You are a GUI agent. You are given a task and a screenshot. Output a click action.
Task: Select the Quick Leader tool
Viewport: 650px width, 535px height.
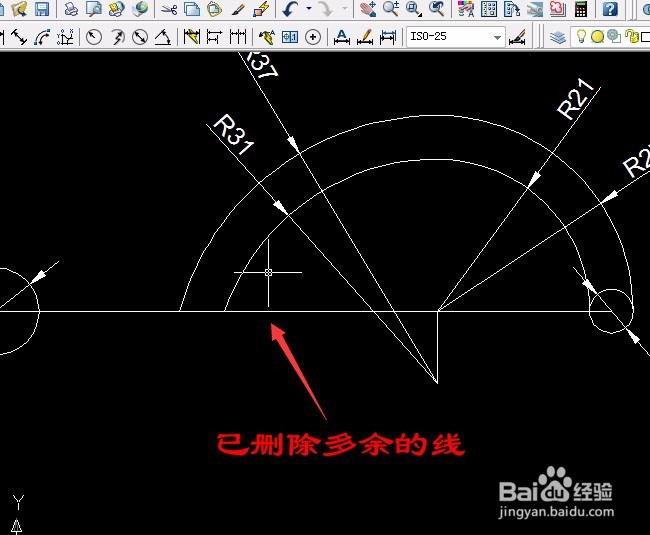point(267,37)
